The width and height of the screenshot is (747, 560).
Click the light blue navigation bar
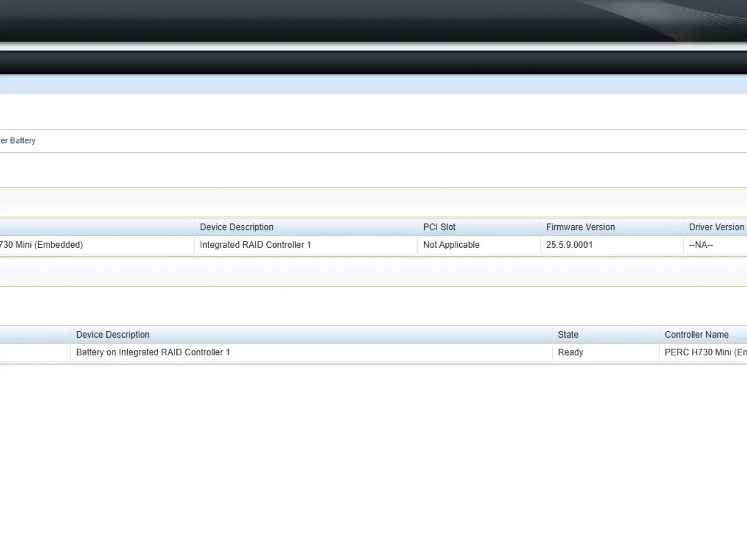pos(373,83)
